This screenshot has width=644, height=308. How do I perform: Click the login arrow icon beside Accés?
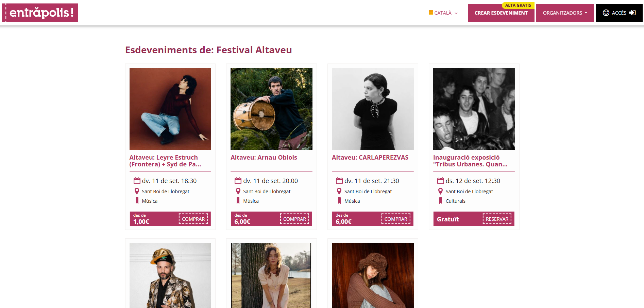click(632, 13)
